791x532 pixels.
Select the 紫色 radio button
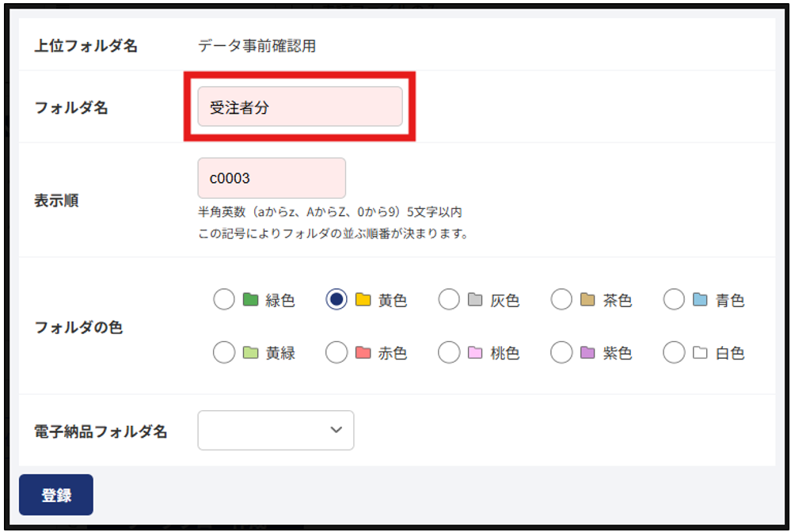click(x=561, y=352)
